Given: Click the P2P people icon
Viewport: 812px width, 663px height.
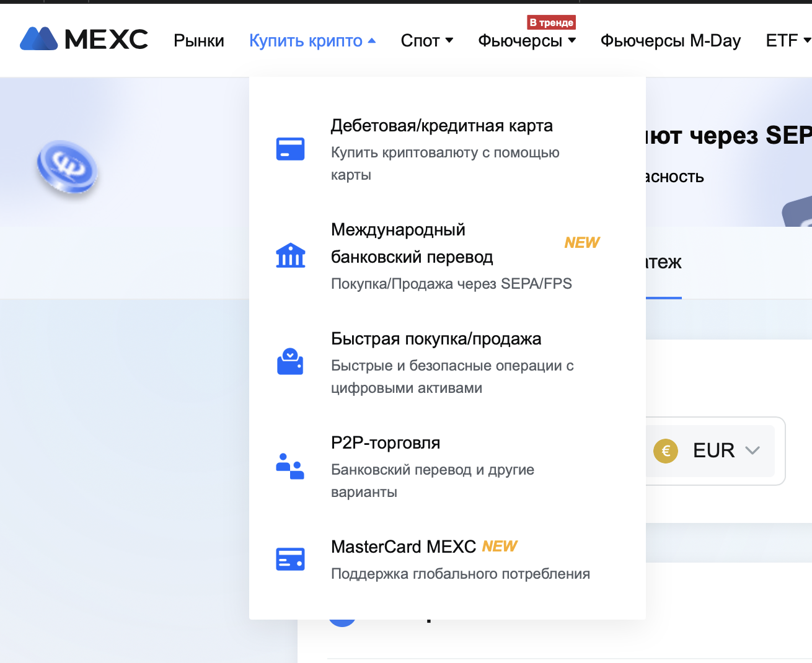Looking at the screenshot, I should pos(290,467).
